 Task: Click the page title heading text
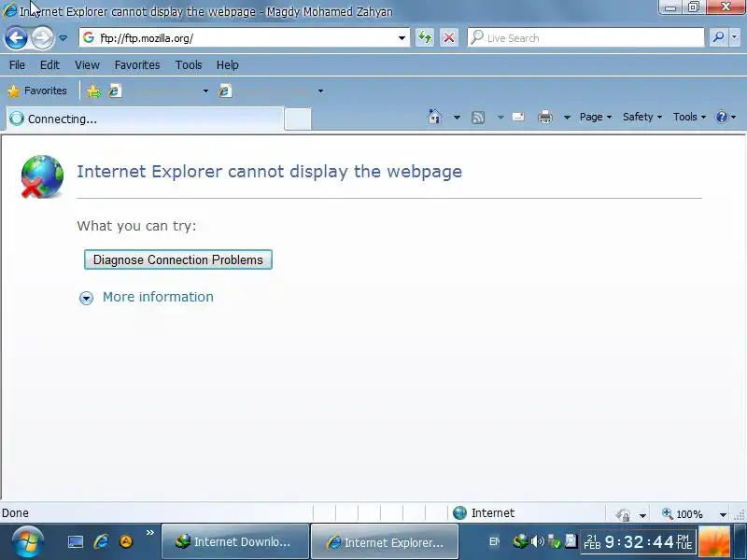click(x=269, y=172)
